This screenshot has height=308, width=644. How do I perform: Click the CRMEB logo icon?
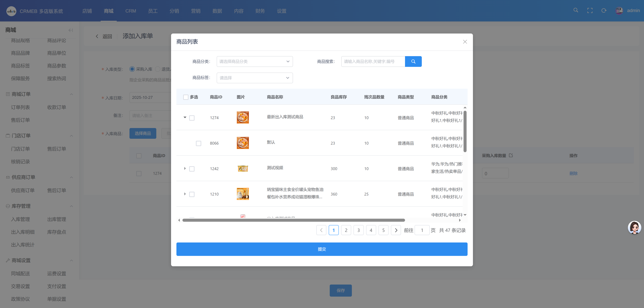(11, 11)
